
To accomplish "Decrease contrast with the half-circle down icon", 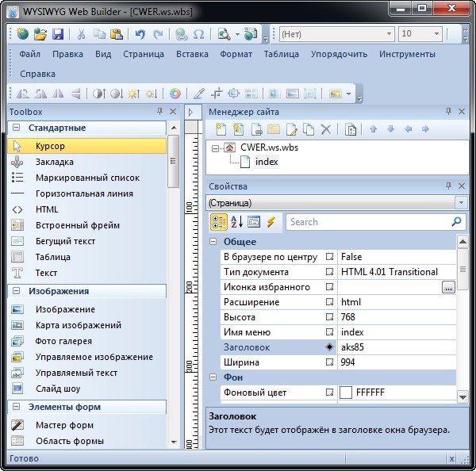I will [117, 94].
